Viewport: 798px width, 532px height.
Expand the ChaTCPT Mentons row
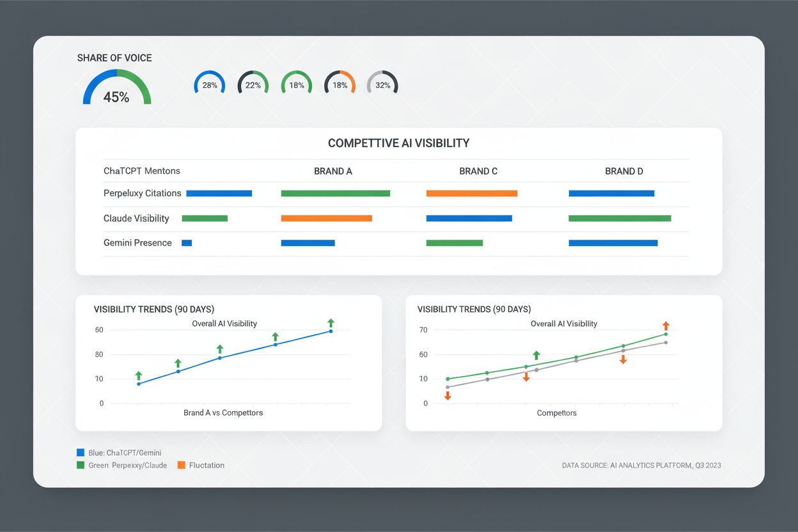coord(141,171)
